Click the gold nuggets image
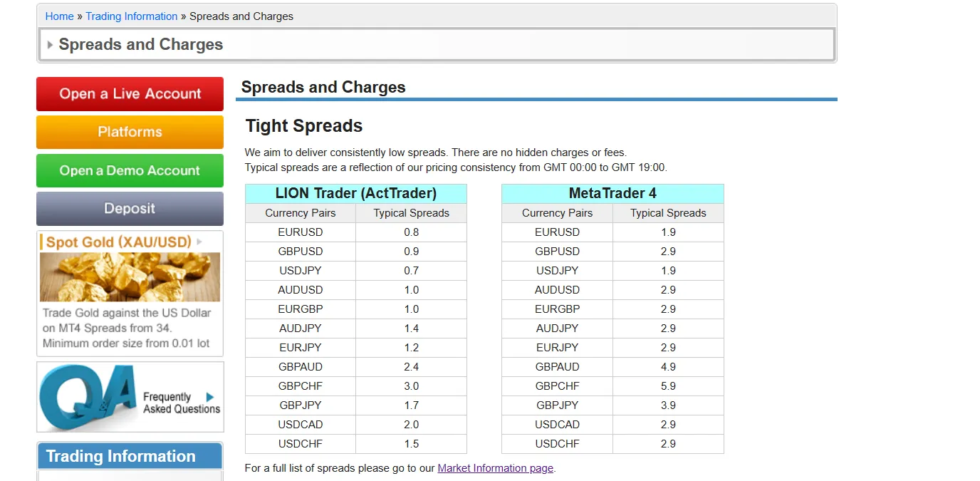Image resolution: width=980 pixels, height=481 pixels. [130, 277]
